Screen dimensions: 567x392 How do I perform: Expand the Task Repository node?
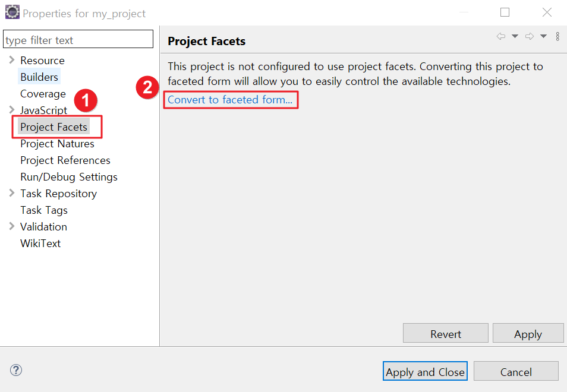(x=12, y=193)
